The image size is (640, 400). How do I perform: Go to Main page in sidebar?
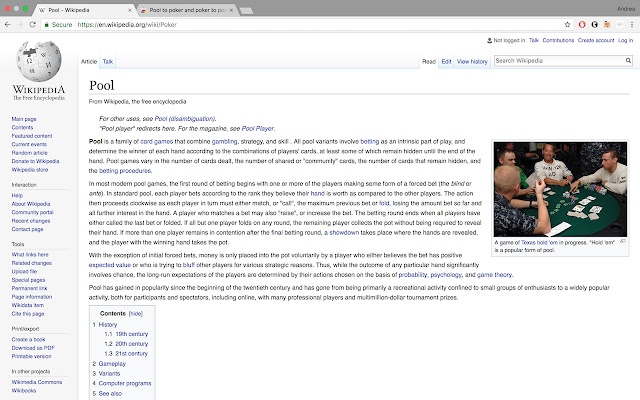pyautogui.click(x=24, y=119)
